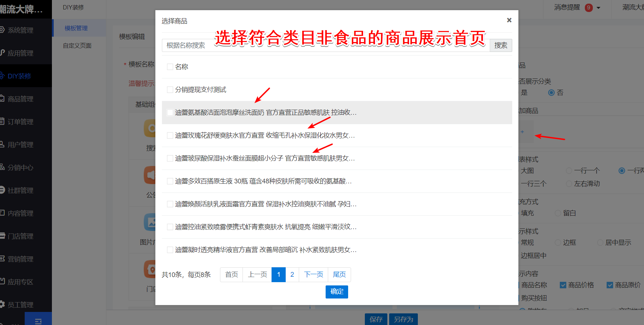This screenshot has height=325, width=644.
Task: Close the 选择商品 dialog
Action: (509, 20)
